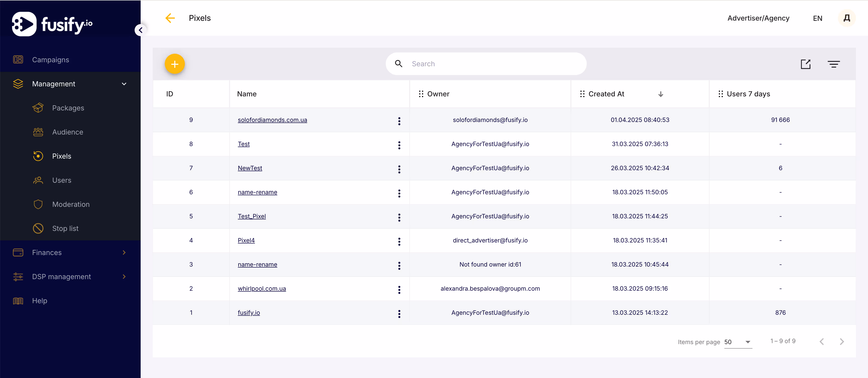
Task: Go to next page of results
Action: click(x=842, y=342)
